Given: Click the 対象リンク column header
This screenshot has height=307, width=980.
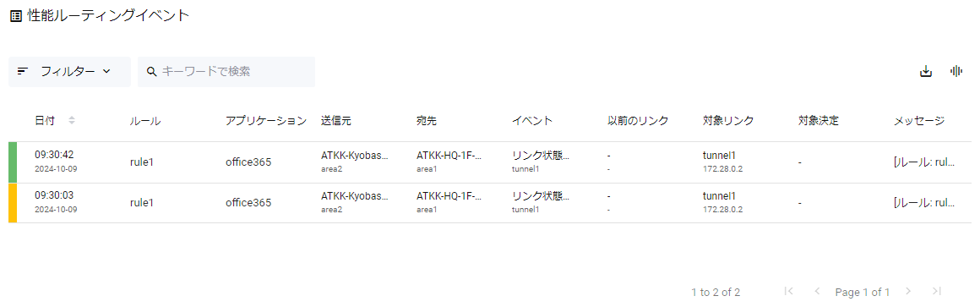Looking at the screenshot, I should [728, 121].
